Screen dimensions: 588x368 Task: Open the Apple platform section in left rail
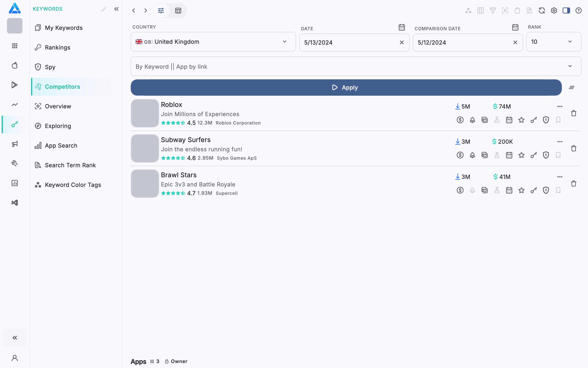click(x=14, y=65)
